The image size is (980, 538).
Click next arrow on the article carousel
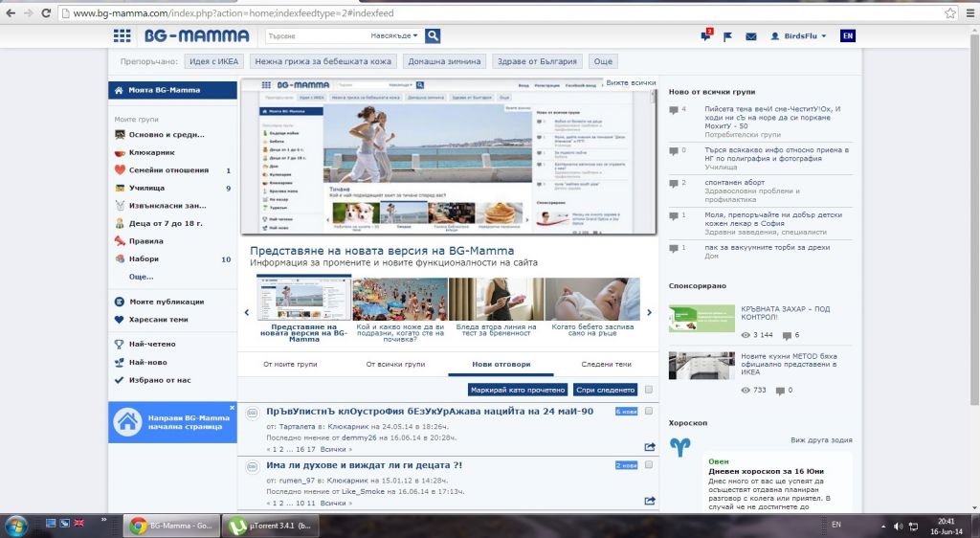(650, 312)
